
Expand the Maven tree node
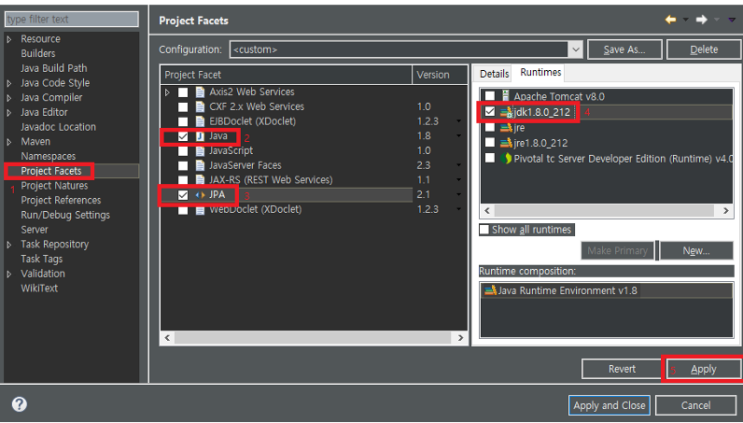tap(9, 142)
